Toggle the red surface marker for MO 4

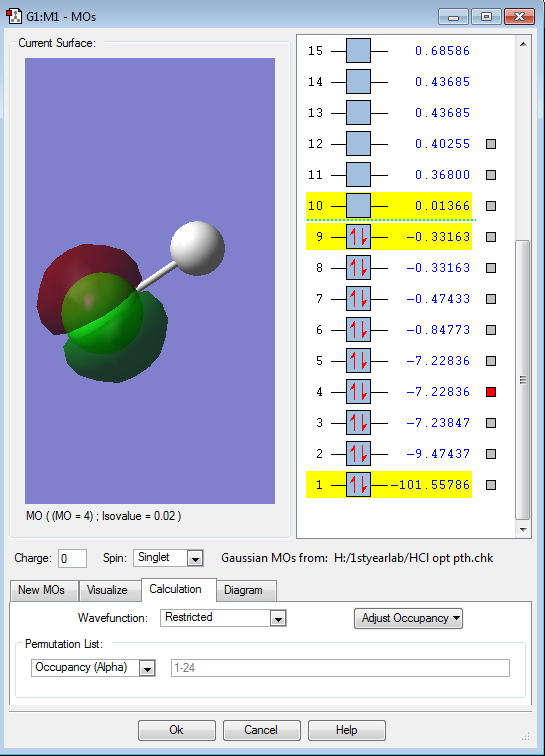(491, 392)
